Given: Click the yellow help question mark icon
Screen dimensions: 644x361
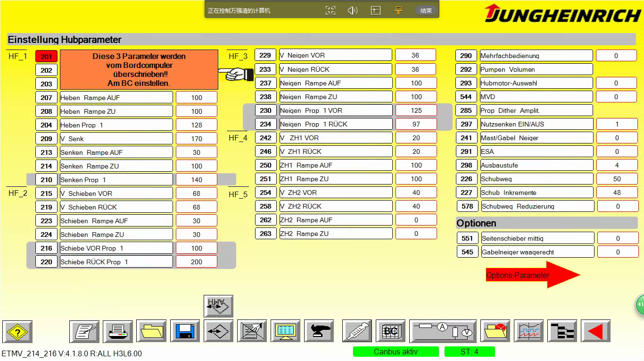Looking at the screenshot, I should tap(17, 331).
